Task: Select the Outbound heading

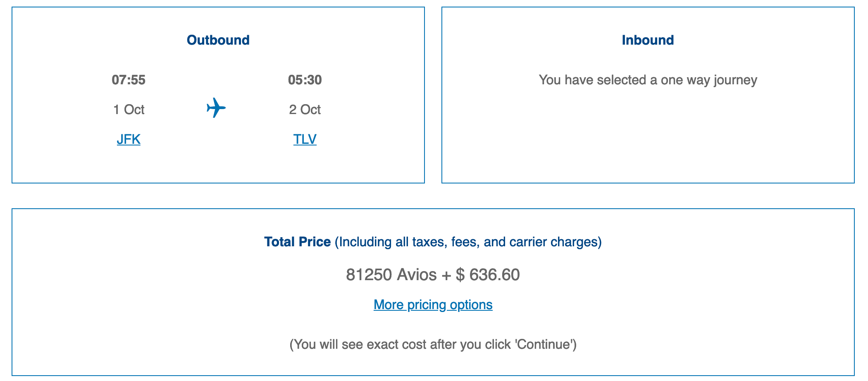Action: [218, 40]
